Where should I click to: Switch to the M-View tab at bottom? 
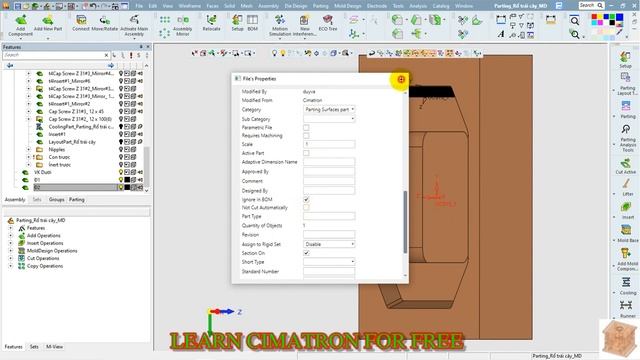[54, 347]
